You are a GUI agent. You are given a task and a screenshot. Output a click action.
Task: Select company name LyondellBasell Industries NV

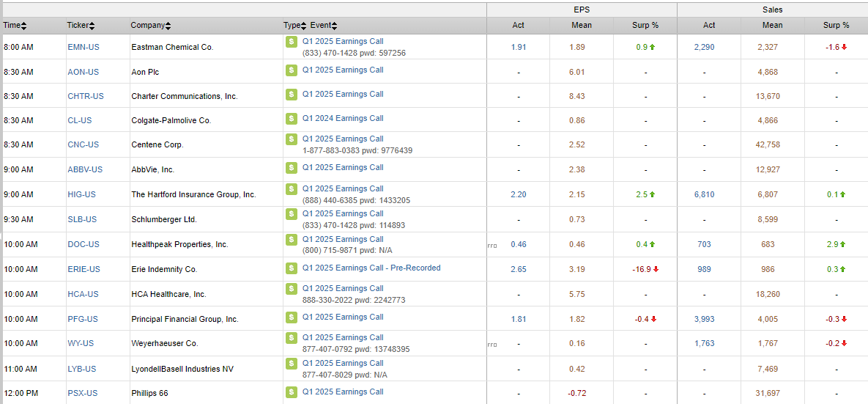point(182,369)
